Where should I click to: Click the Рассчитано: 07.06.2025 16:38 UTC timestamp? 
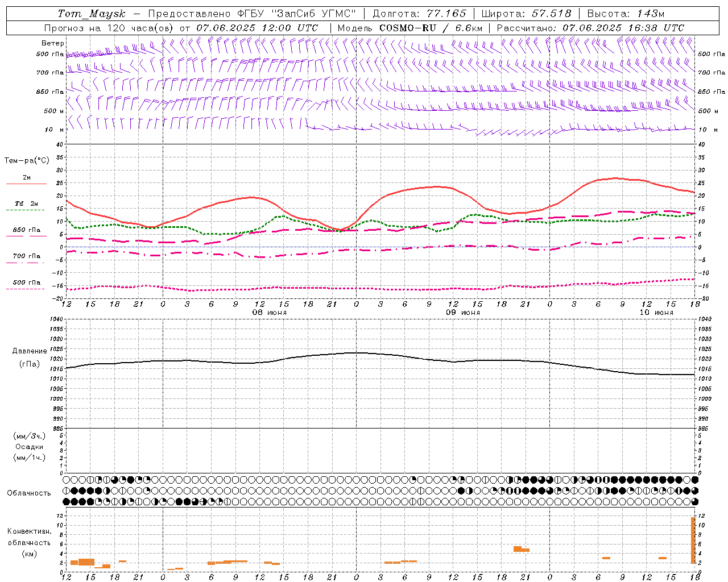tap(590, 28)
